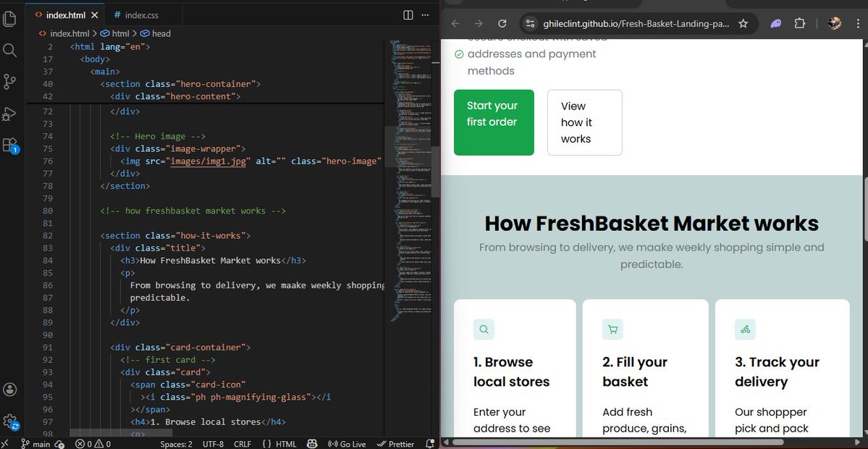
Task: Close the index.html editor tab
Action: [x=95, y=15]
